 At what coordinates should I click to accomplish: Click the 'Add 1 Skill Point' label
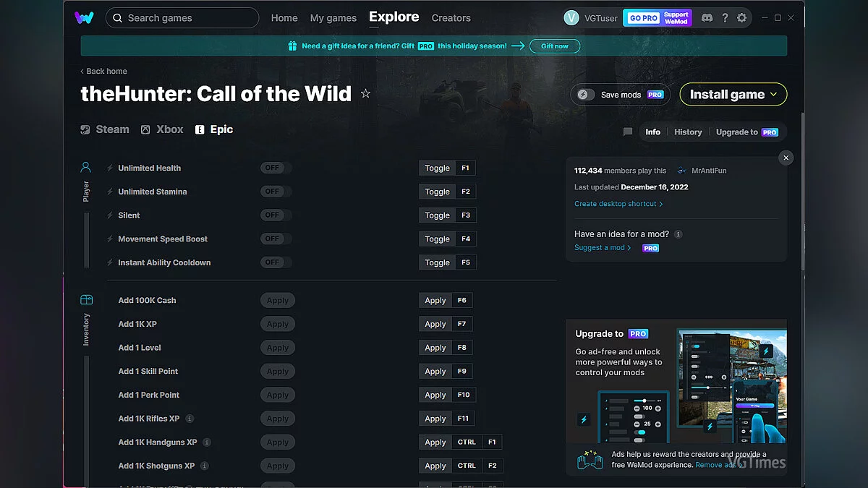pos(148,372)
